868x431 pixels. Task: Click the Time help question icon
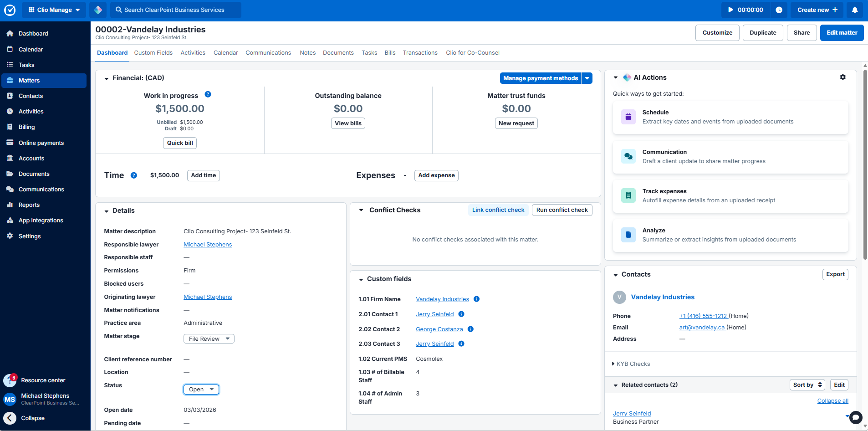(134, 175)
